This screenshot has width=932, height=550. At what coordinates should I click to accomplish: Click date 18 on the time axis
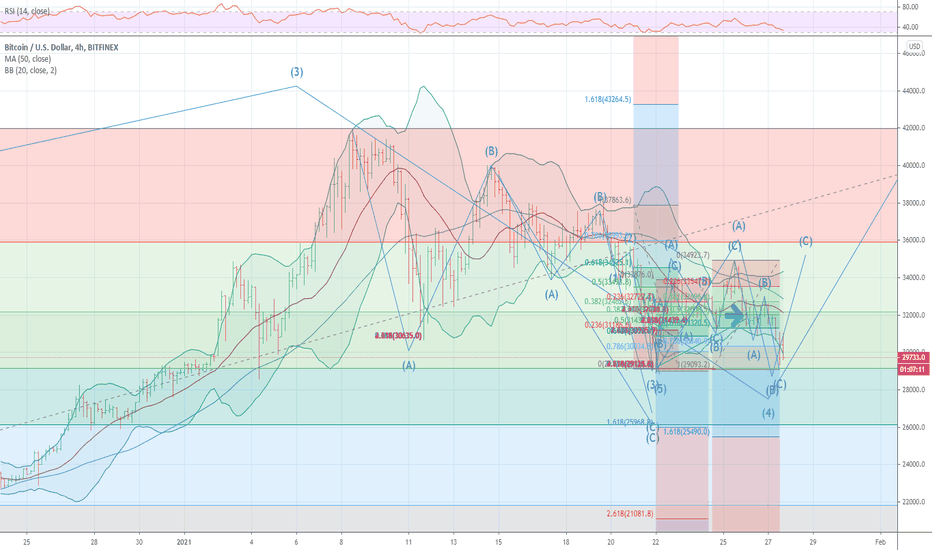pyautogui.click(x=566, y=542)
